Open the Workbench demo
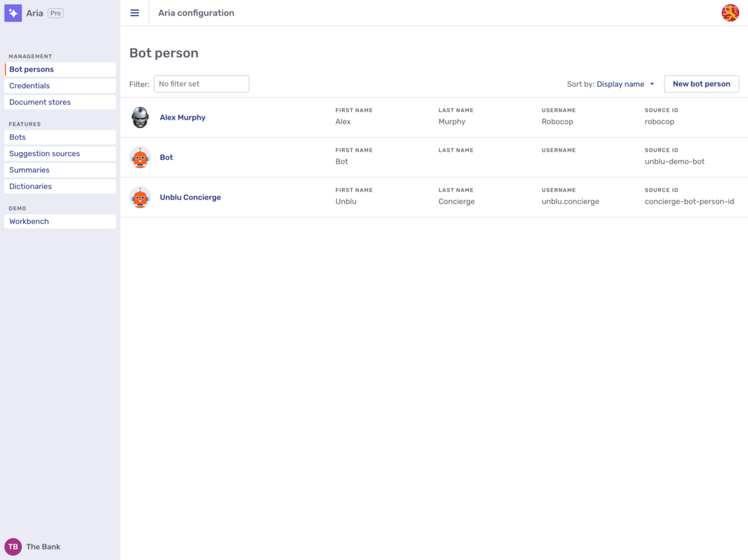The height and width of the screenshot is (560, 748). pyautogui.click(x=60, y=222)
